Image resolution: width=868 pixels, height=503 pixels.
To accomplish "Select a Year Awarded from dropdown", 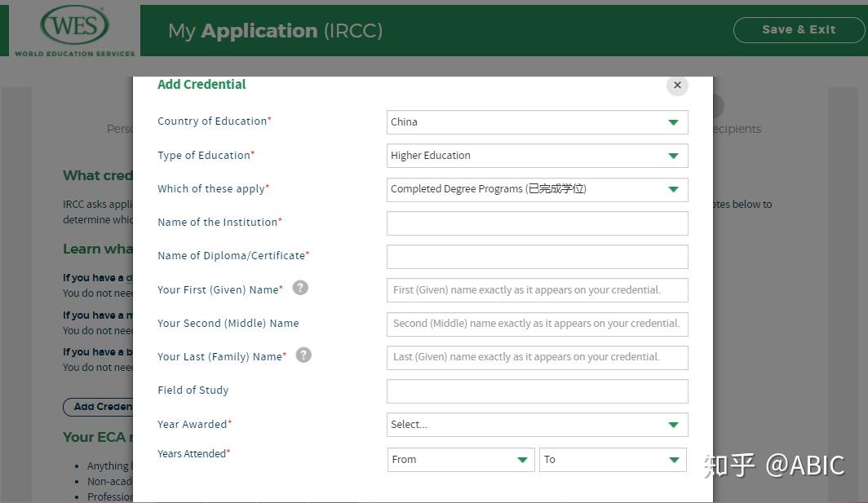I will (x=537, y=425).
